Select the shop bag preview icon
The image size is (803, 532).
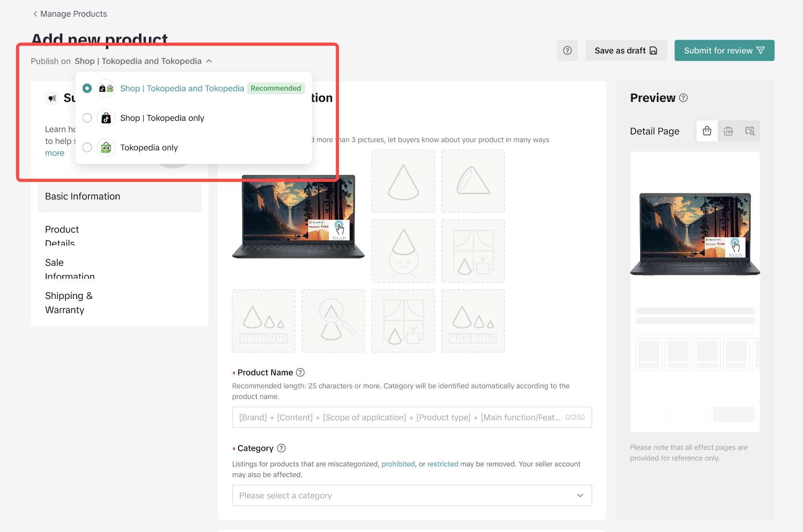point(707,131)
